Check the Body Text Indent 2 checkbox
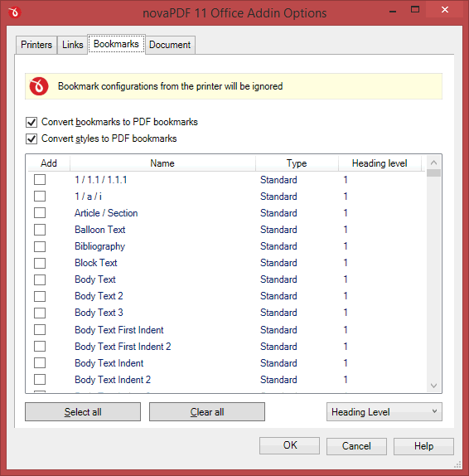 40,380
